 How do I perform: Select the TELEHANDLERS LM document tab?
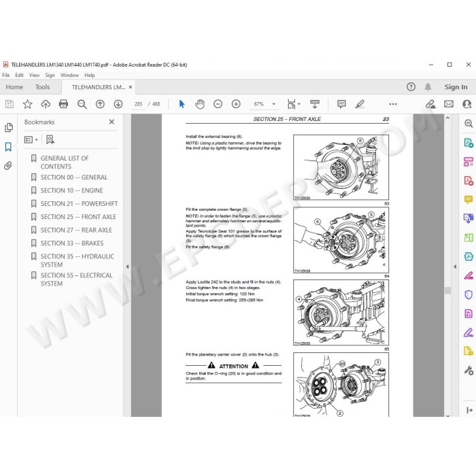[x=99, y=87]
